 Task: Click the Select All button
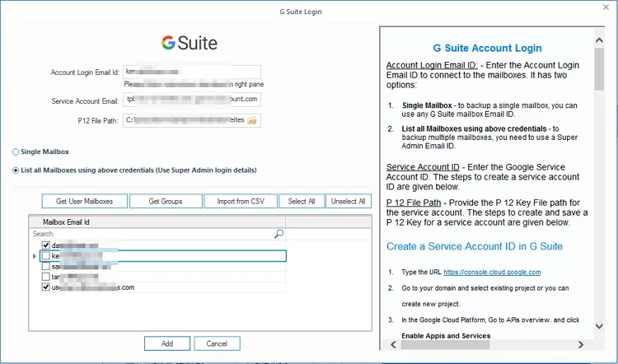coord(302,201)
